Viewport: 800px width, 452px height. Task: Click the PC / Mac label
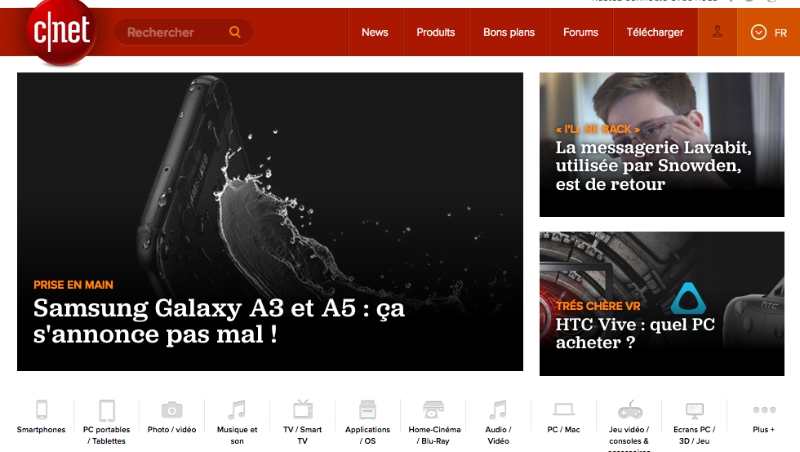[564, 430]
